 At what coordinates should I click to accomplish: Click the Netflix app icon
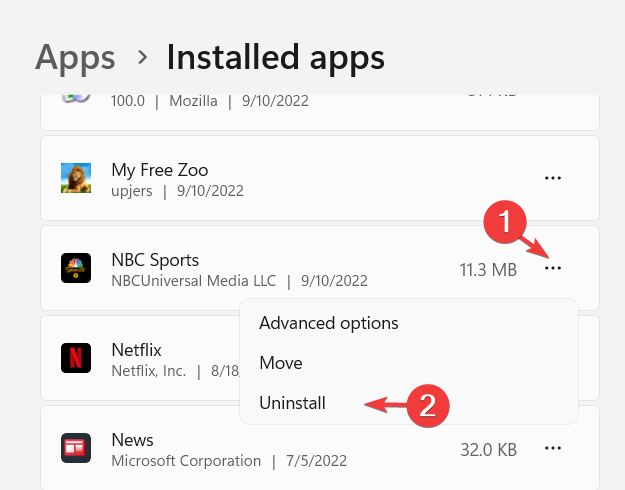[76, 358]
